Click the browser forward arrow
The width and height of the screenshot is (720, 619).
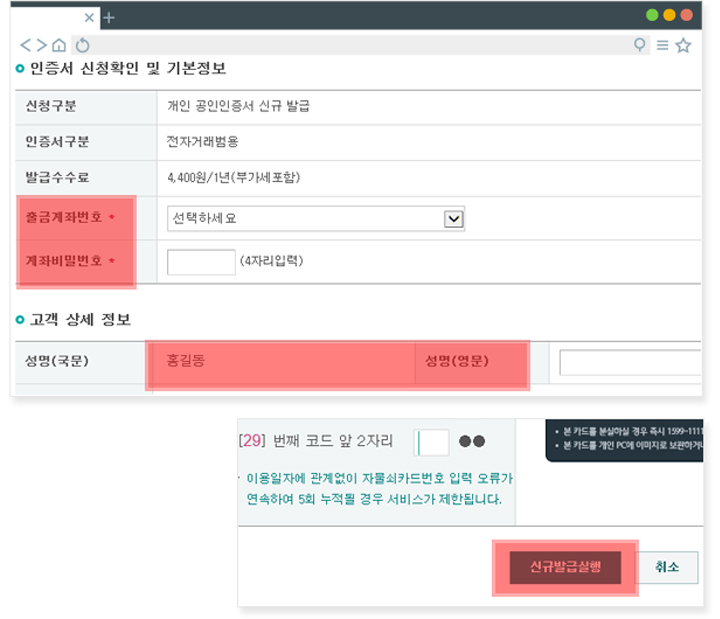pos(42,45)
